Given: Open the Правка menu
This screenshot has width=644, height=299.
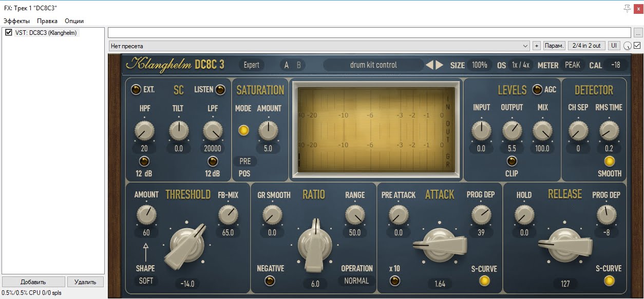Looking at the screenshot, I should pyautogui.click(x=47, y=21).
